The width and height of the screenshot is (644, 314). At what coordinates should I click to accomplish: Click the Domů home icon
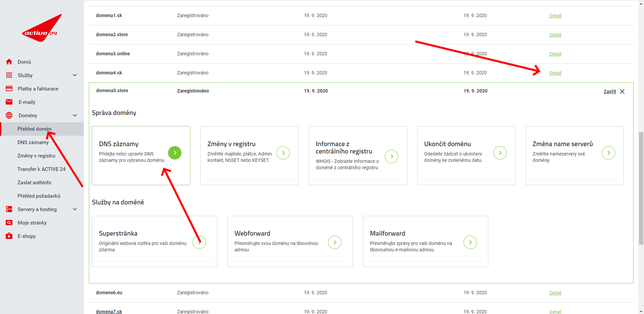click(9, 62)
